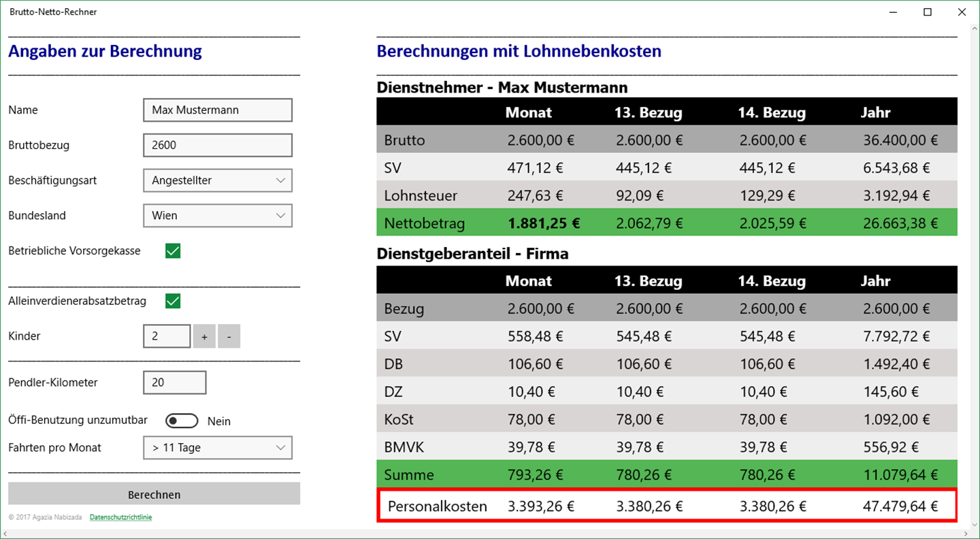Click the yearly DZ value 145,60 €
This screenshot has height=539, width=980.
(891, 392)
